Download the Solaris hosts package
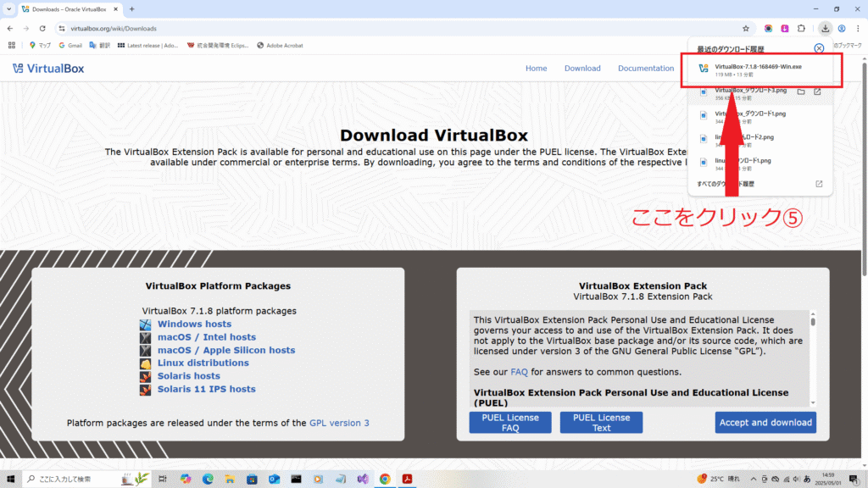The width and height of the screenshot is (868, 488). point(189,375)
